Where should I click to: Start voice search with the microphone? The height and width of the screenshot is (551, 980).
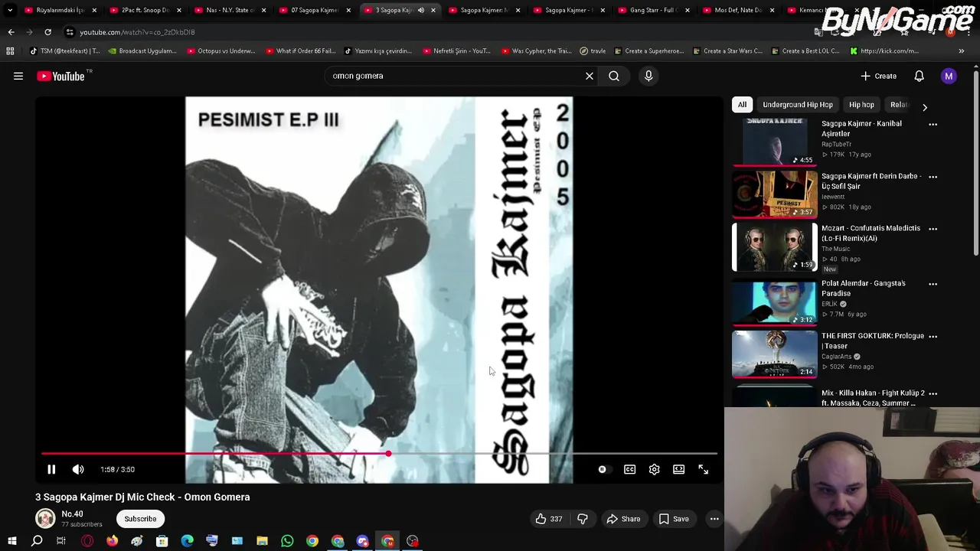[x=648, y=76]
